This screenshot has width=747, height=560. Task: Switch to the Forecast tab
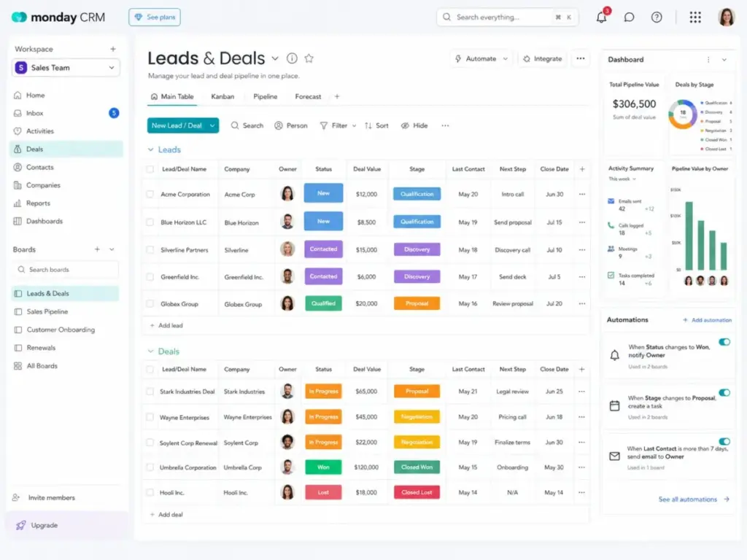[308, 96]
